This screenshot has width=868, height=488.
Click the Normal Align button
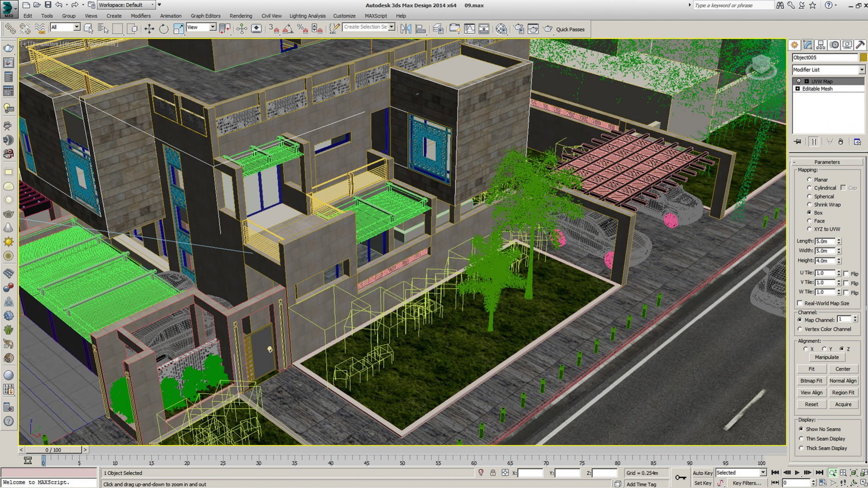tap(843, 381)
